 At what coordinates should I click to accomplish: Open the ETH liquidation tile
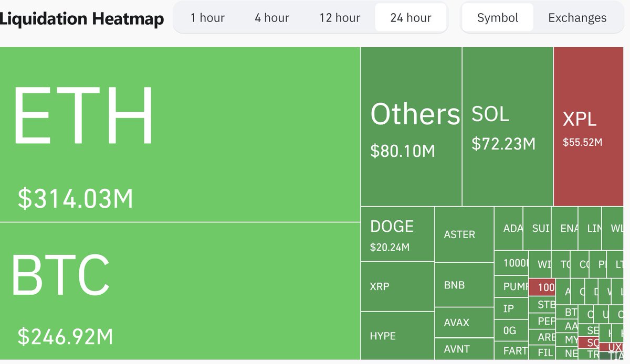[x=180, y=134]
